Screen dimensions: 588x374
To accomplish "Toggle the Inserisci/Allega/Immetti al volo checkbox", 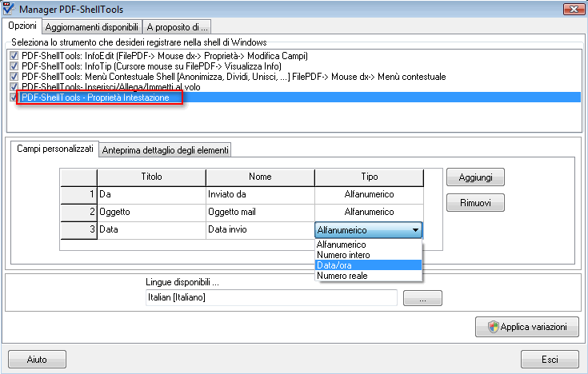I will click(x=14, y=86).
